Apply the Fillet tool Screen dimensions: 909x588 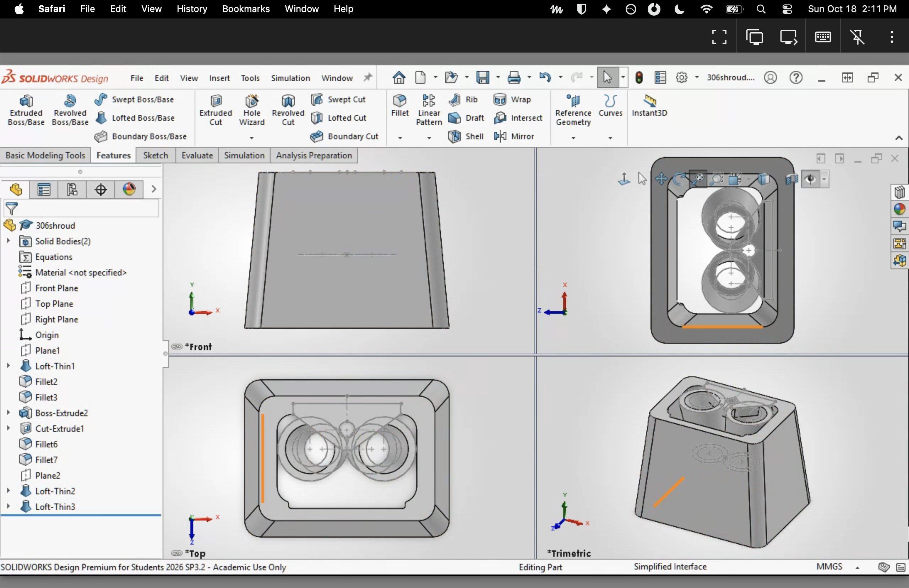[x=400, y=105]
